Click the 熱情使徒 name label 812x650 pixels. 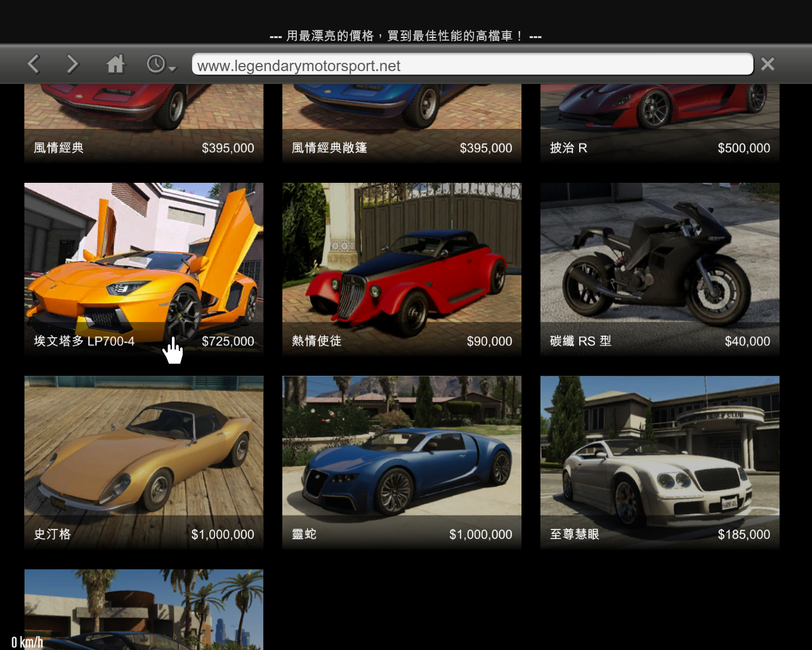(x=317, y=341)
